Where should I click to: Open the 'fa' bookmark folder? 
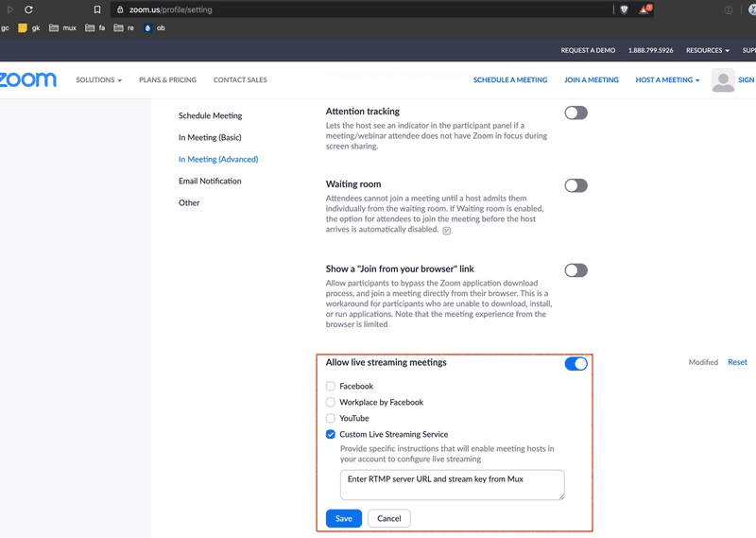(x=95, y=28)
